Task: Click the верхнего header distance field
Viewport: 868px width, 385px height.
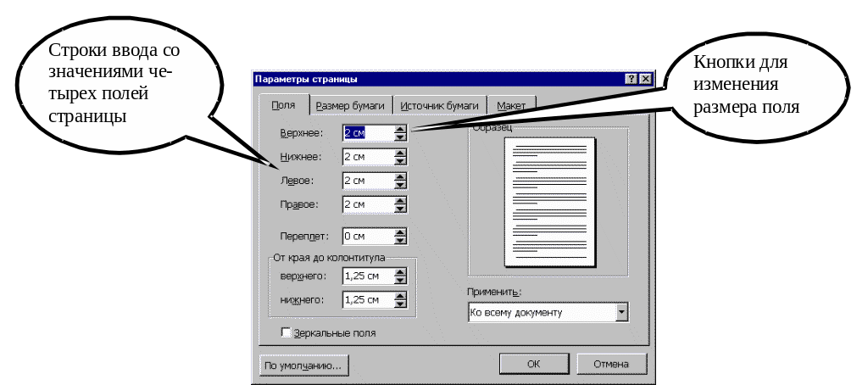Action: click(368, 276)
